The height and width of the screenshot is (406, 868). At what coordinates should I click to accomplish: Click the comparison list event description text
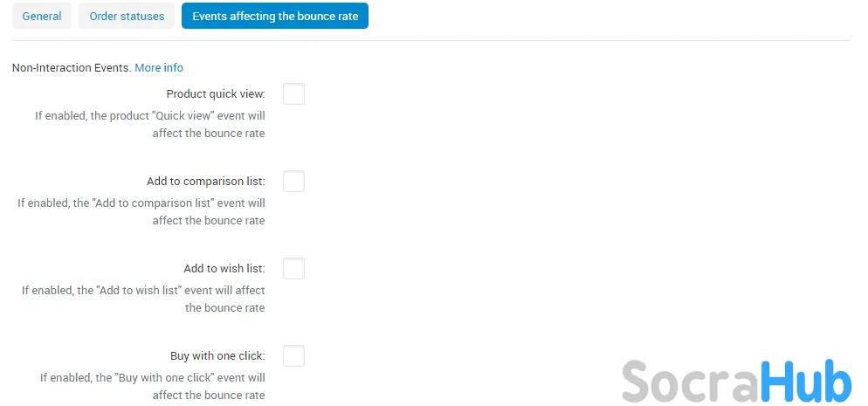(141, 212)
